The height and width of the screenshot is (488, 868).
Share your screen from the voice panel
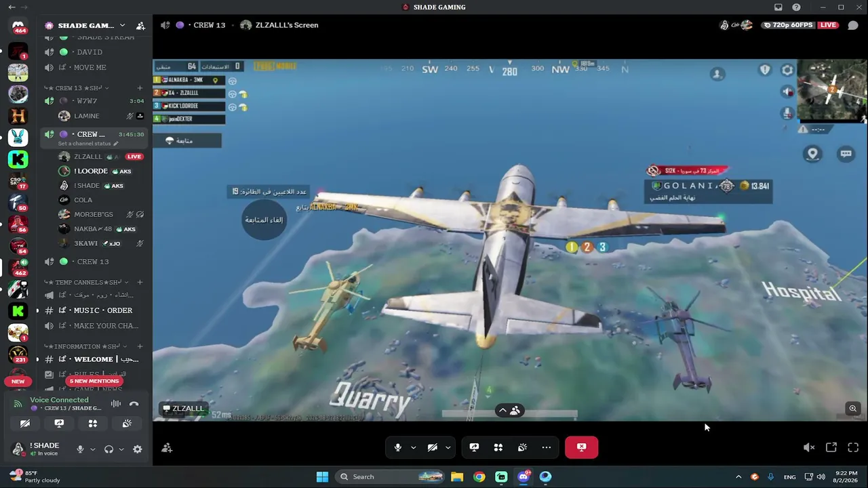(59, 424)
